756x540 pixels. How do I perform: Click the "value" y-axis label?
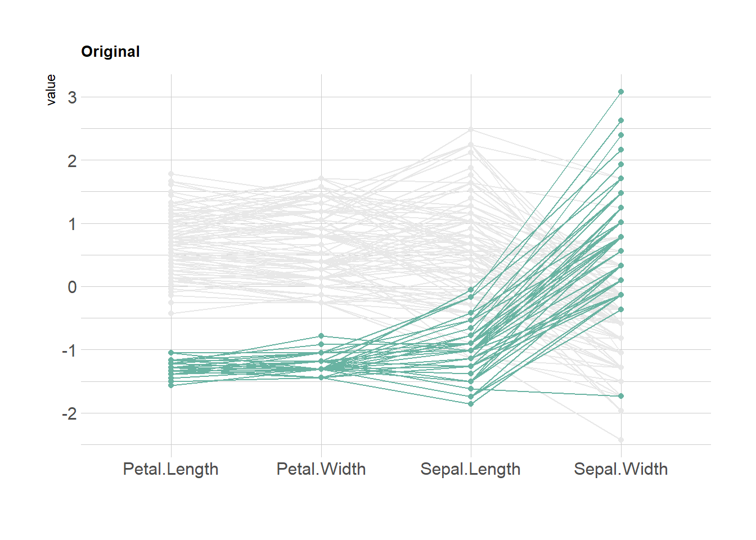pos(51,90)
